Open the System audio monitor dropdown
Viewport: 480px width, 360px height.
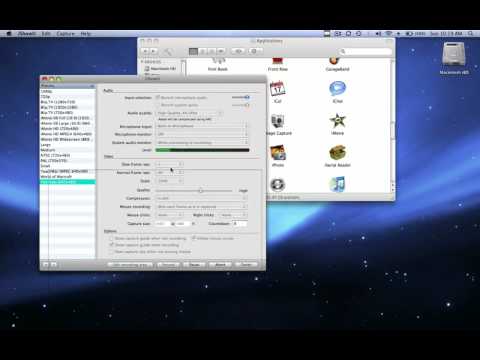click(x=202, y=142)
